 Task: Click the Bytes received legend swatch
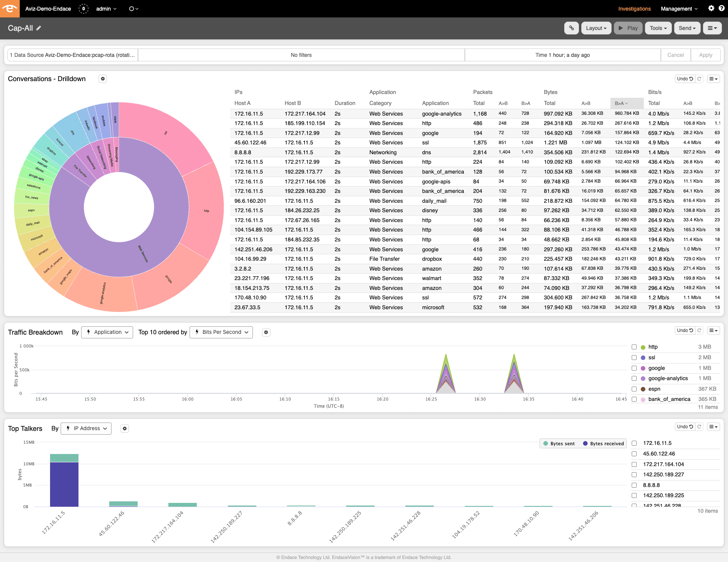pyautogui.click(x=585, y=444)
